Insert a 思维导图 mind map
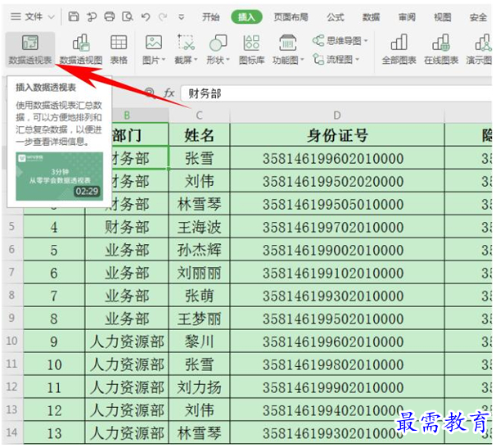 click(x=340, y=40)
